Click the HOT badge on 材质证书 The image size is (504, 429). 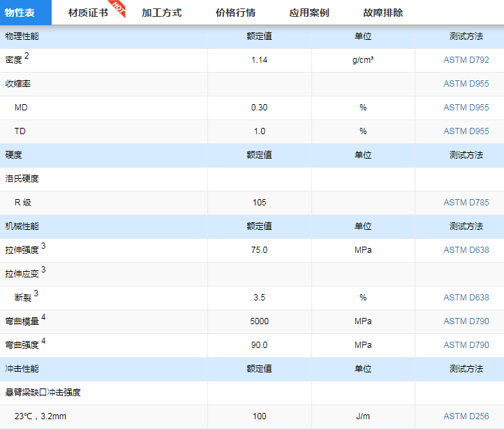click(x=118, y=7)
